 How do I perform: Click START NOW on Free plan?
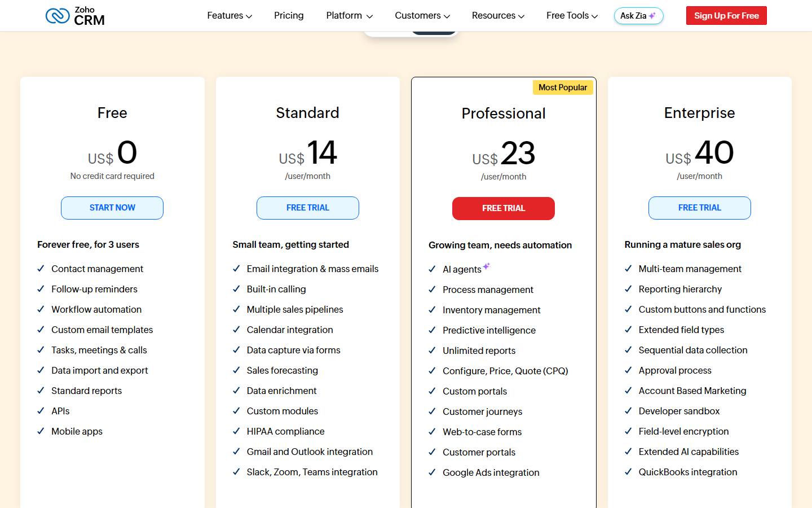tap(112, 208)
